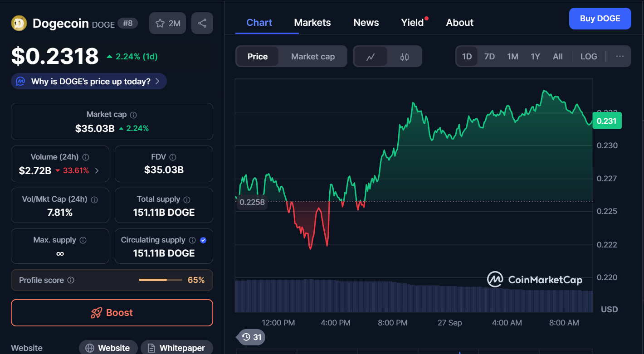Open the Dogecoin Website link
644x354 pixels.
point(108,348)
